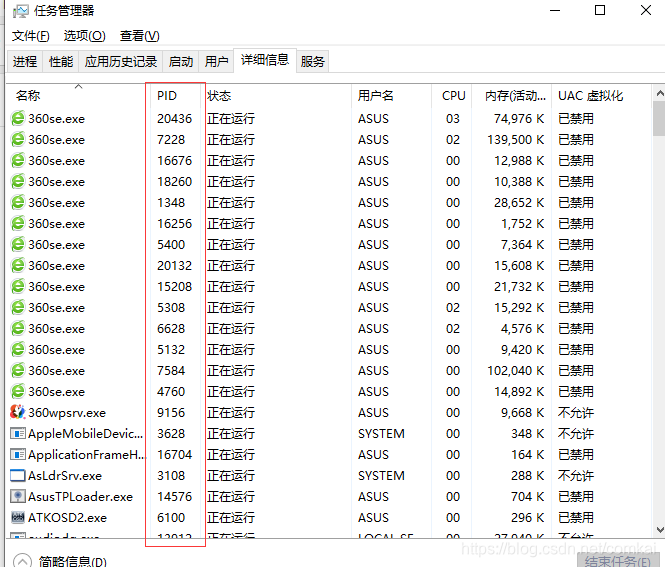Image resolution: width=665 pixels, height=567 pixels.
Task: Switch to the 性能 tab
Action: tap(61, 62)
